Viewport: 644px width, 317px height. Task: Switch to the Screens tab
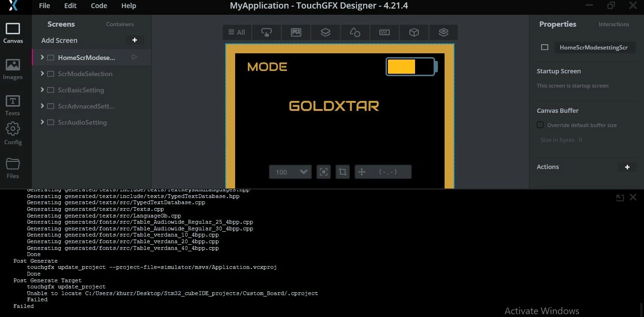coord(61,24)
